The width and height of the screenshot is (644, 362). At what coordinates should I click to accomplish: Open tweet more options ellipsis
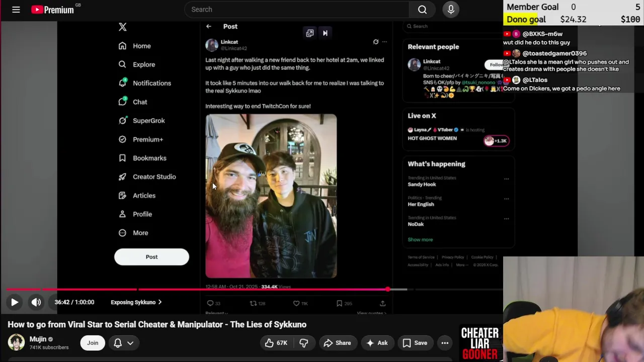click(384, 42)
